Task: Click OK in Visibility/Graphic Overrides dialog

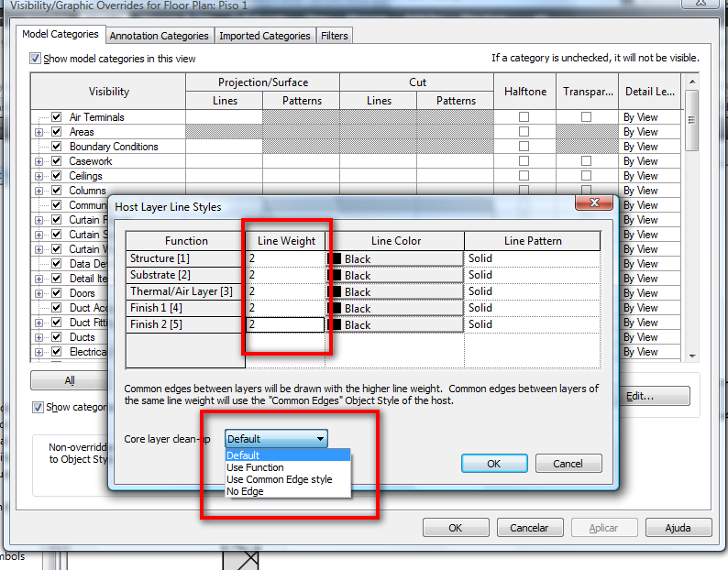Action: (x=456, y=528)
